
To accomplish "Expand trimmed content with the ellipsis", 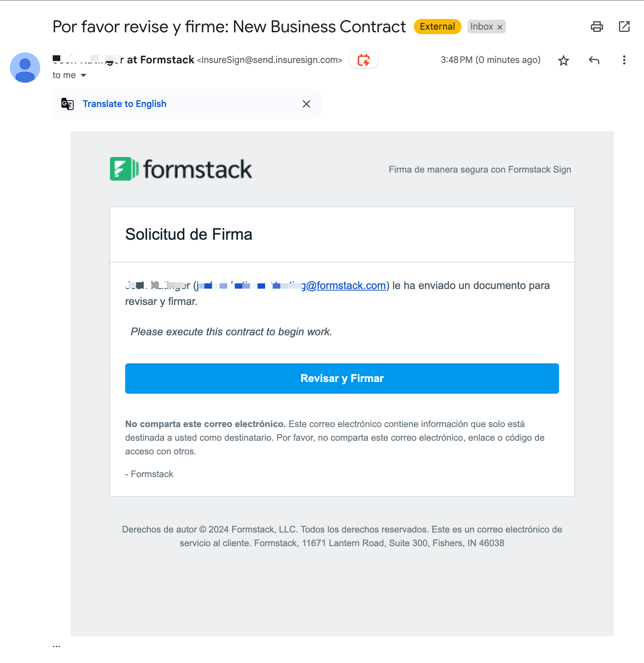I will point(57,645).
